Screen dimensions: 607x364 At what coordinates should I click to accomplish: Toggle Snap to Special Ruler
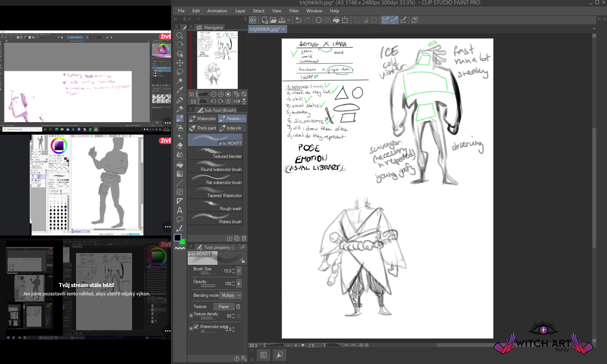394,20
